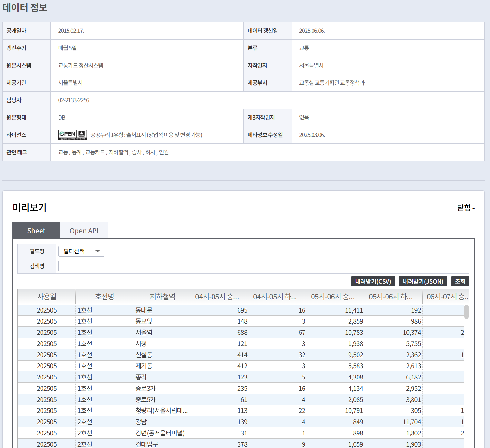
Task: Open the 필터선택 field dropdown
Action: [81, 251]
